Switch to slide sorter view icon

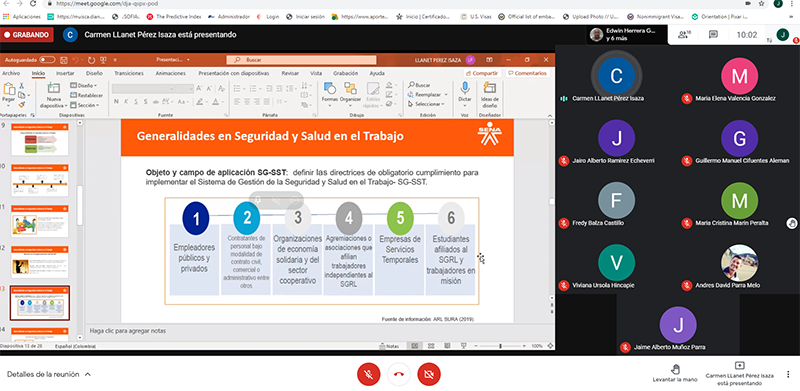[x=431, y=346]
